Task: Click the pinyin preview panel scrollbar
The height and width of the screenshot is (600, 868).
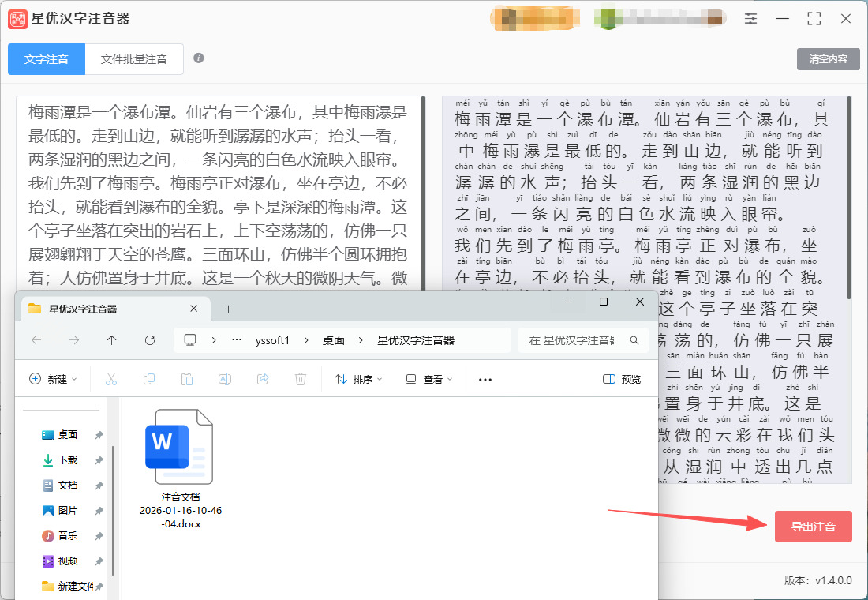Action: pos(849,198)
